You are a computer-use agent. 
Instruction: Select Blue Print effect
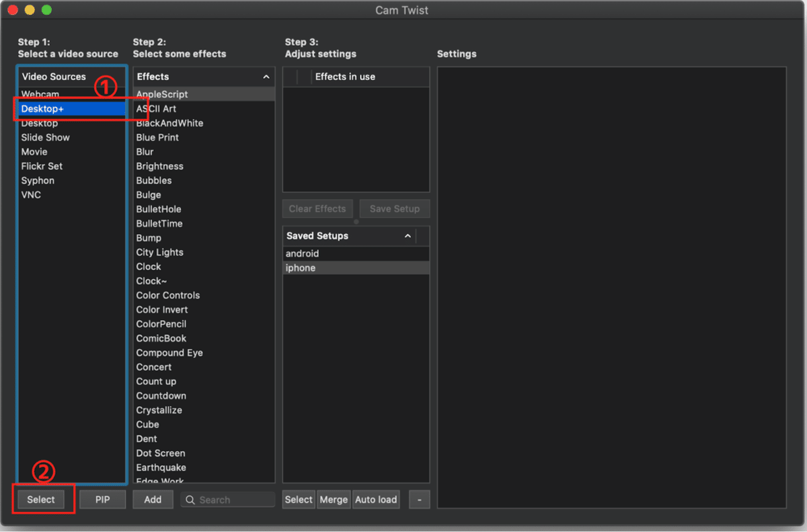tap(204, 137)
